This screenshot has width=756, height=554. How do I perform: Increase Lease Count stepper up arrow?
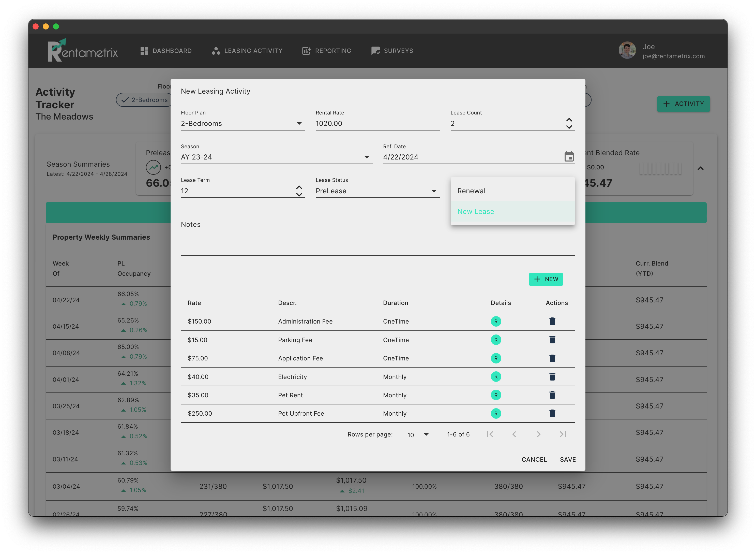tap(569, 120)
